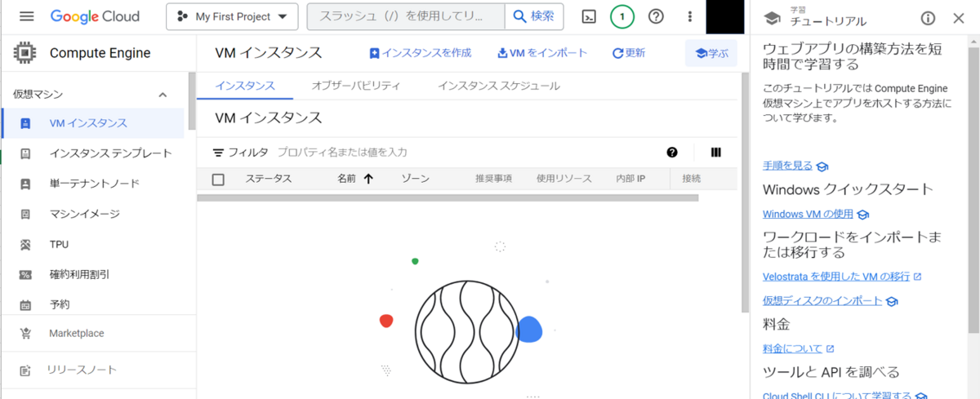Open the notifications badge showing 1

coord(622,16)
